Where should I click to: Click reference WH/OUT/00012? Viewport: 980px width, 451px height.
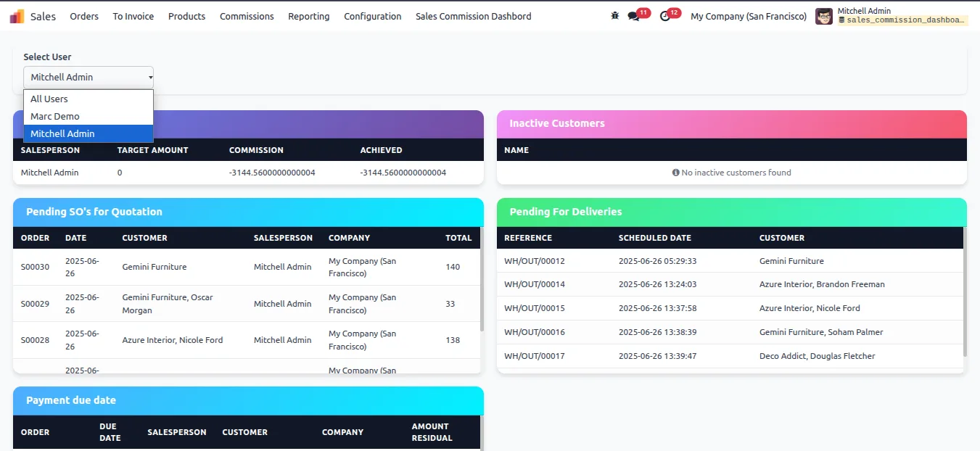click(x=535, y=261)
